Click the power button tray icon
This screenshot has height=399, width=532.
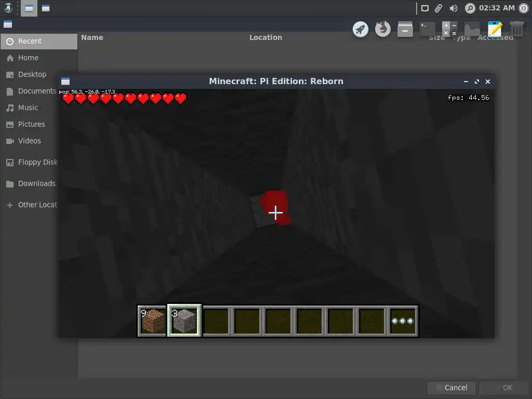point(524,8)
